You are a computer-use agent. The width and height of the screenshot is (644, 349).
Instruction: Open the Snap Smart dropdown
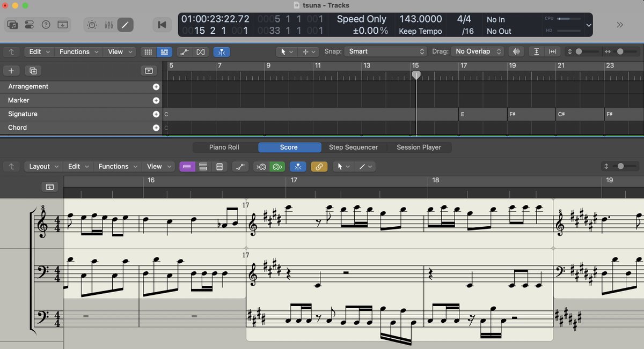click(x=386, y=51)
